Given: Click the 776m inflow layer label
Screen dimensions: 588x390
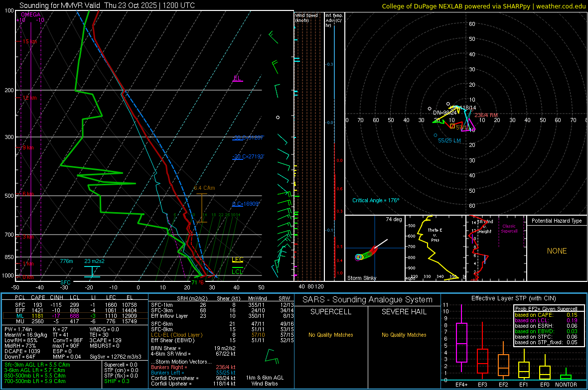Looking at the screenshot, I should pyautogui.click(x=66, y=261).
